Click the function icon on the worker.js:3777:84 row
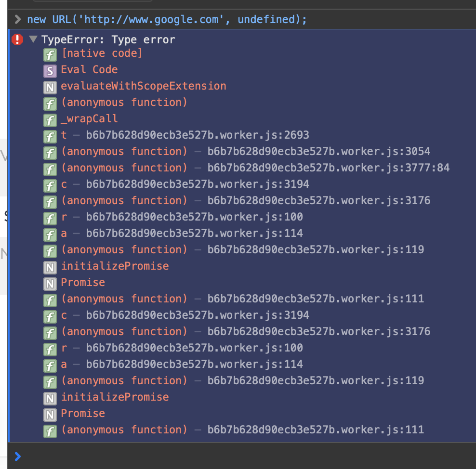The width and height of the screenshot is (476, 469). pyautogui.click(x=50, y=169)
